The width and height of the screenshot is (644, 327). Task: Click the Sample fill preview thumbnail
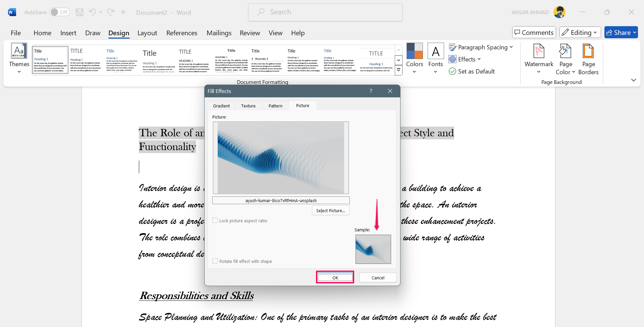[x=373, y=249]
